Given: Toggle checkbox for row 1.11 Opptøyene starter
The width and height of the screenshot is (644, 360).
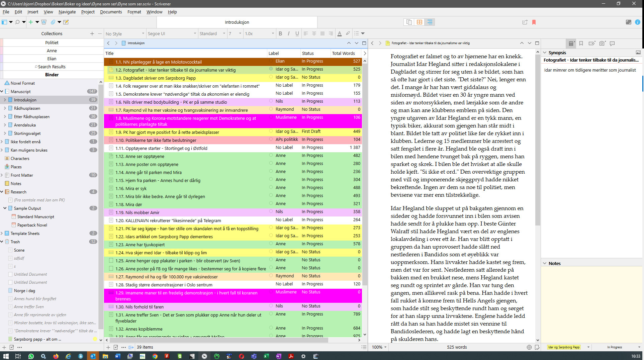Looking at the screenshot, I should pos(111,148).
